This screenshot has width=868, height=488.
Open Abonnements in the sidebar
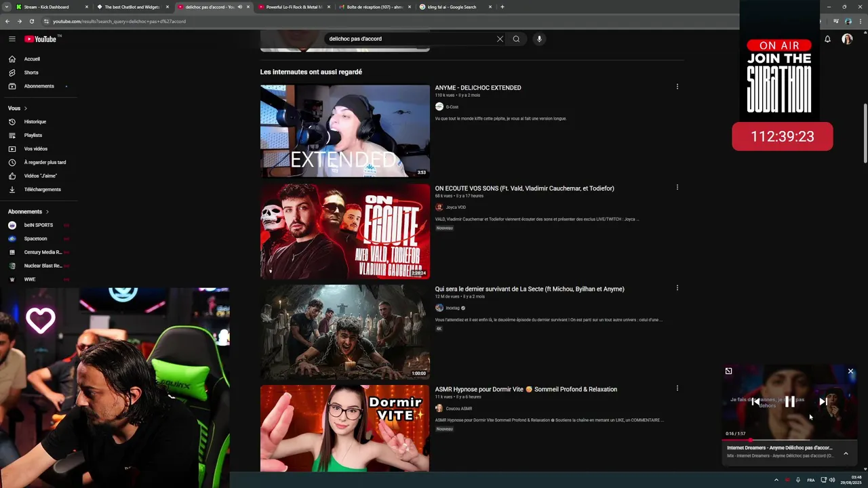[x=39, y=86]
